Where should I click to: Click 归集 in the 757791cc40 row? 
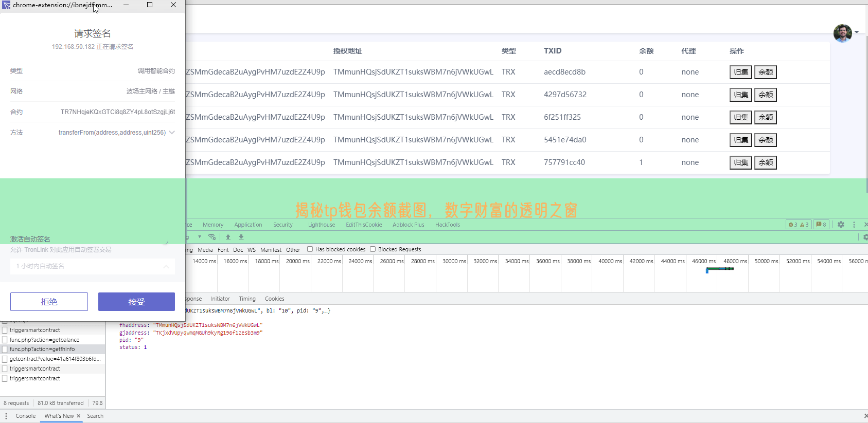coord(741,162)
